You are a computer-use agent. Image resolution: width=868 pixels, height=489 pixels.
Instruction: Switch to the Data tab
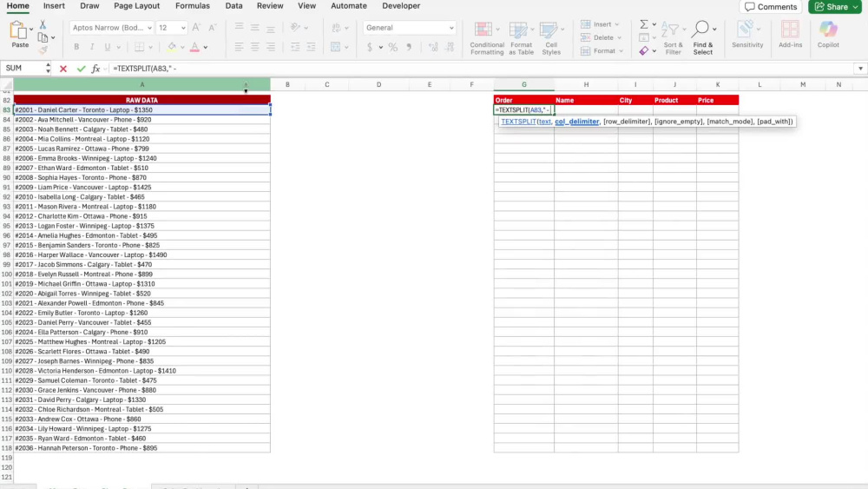tap(233, 6)
